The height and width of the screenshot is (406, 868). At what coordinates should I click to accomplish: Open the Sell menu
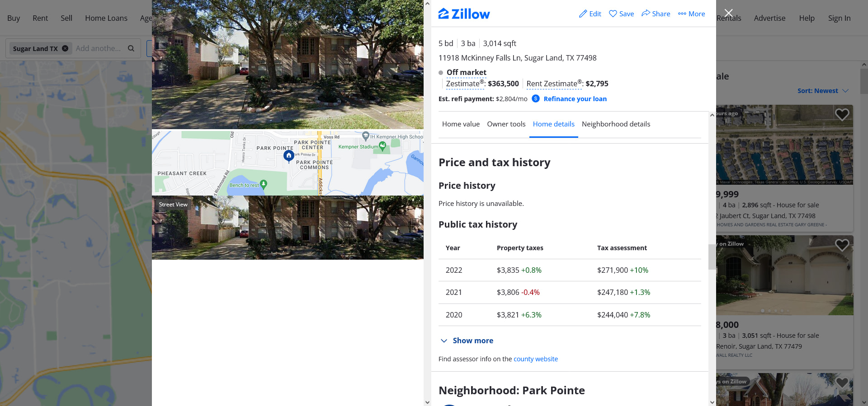click(66, 18)
